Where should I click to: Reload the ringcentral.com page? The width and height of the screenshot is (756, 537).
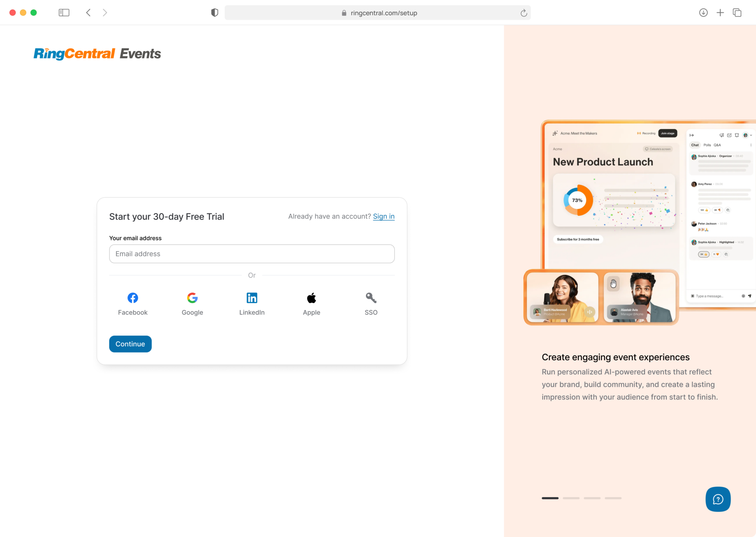pos(523,13)
